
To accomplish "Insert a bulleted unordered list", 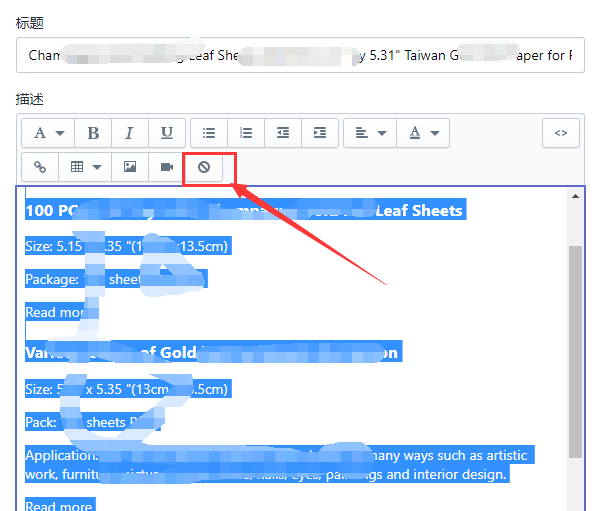I will (x=209, y=133).
